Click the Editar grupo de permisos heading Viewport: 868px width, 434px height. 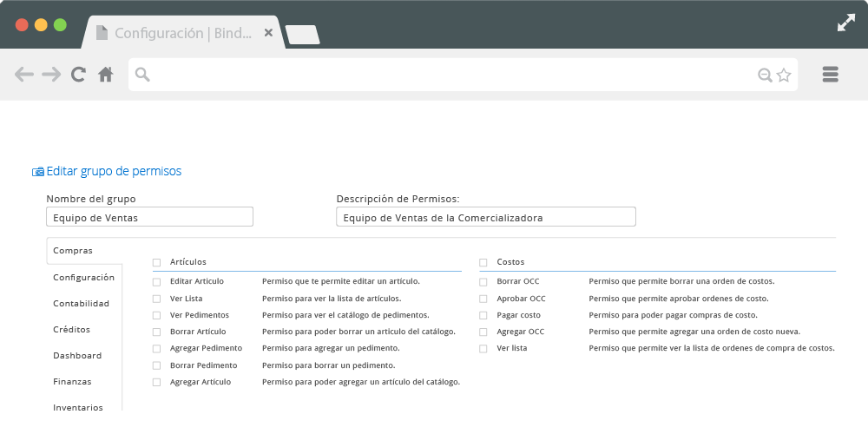coord(114,171)
